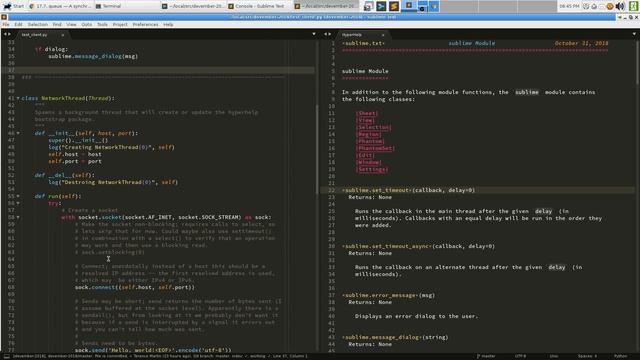The image size is (640, 360).
Task: Click the sublime.set_timeout_async anchor heading
Action: [387, 246]
